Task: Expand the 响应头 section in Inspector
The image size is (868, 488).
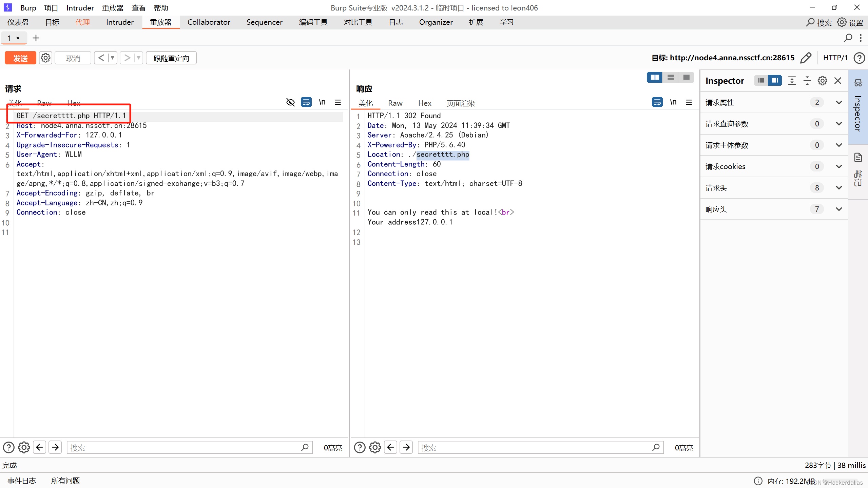Action: click(838, 209)
